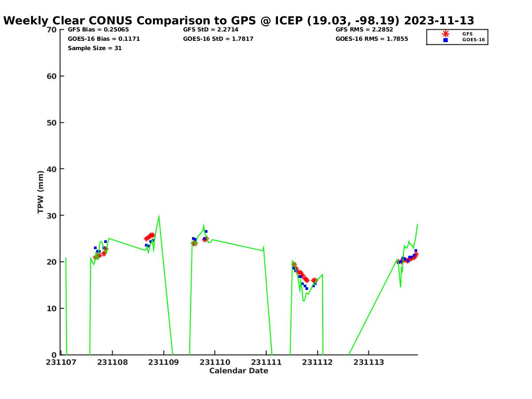This screenshot has height=399, width=532.
Task: Click the 231113 x-axis tick label
Action: point(369,363)
